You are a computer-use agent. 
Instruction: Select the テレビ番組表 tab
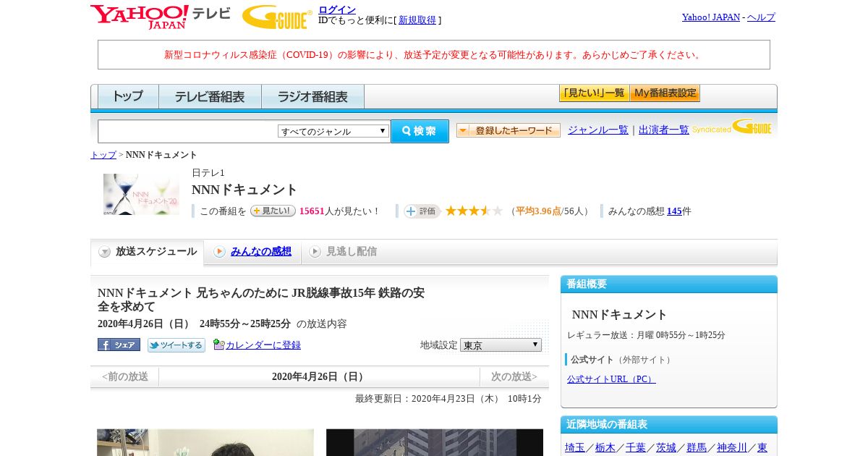pyautogui.click(x=210, y=96)
